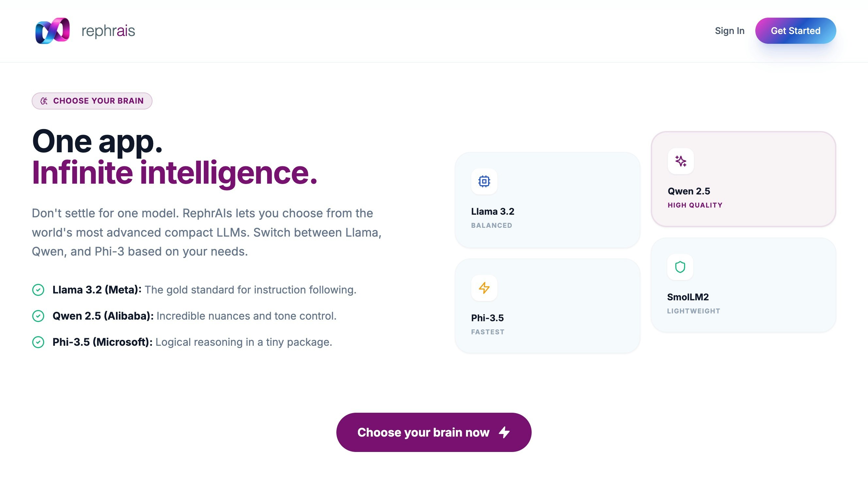The width and height of the screenshot is (868, 483).
Task: Select the SmolLM2 shield icon
Action: (x=680, y=267)
